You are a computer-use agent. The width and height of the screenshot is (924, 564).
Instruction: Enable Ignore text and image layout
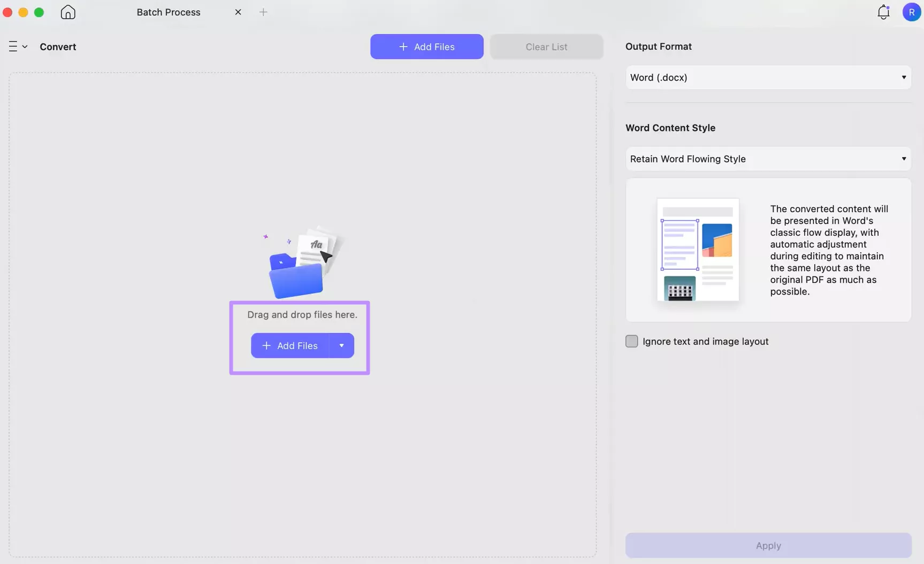coord(631,341)
